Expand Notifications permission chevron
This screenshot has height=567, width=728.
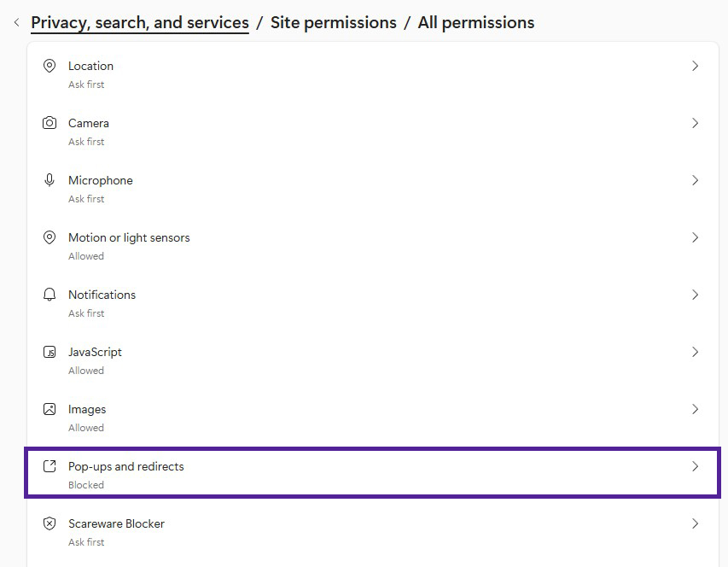coord(695,295)
